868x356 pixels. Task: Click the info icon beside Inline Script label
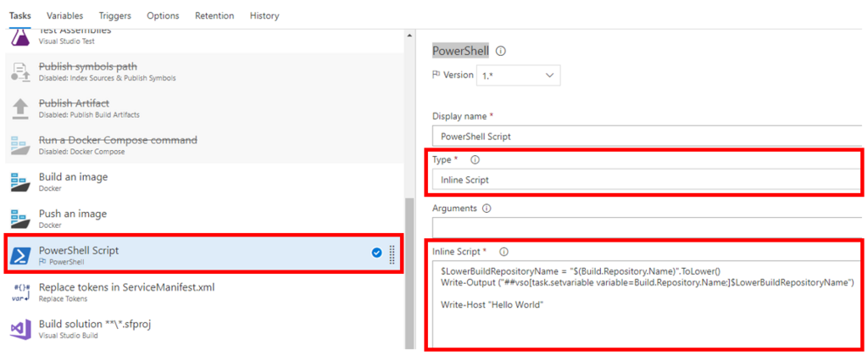504,252
